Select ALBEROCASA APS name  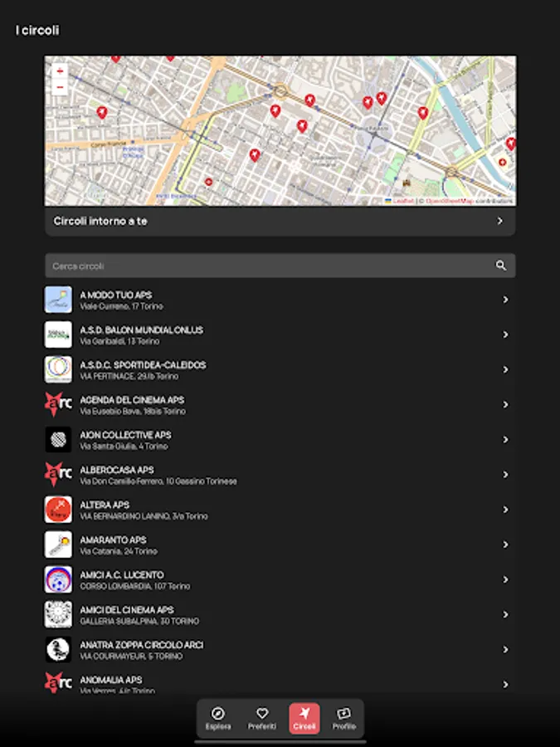click(117, 470)
